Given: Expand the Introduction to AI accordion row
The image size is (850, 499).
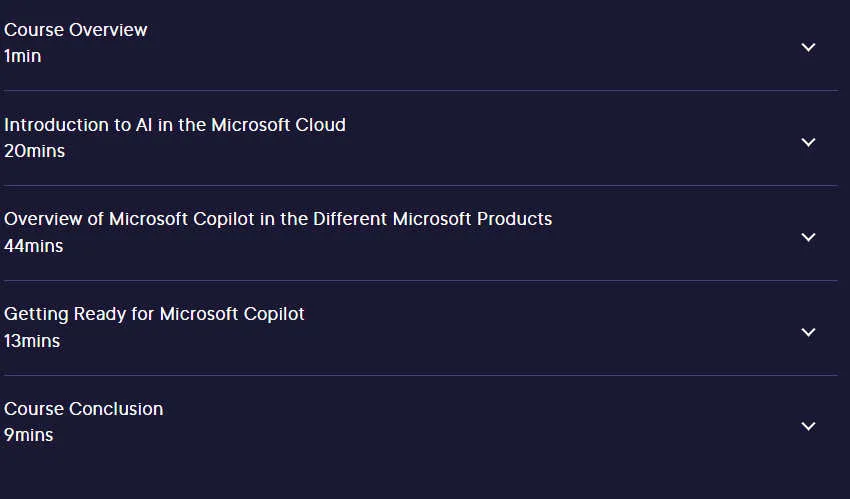Looking at the screenshot, I should click(421, 138).
